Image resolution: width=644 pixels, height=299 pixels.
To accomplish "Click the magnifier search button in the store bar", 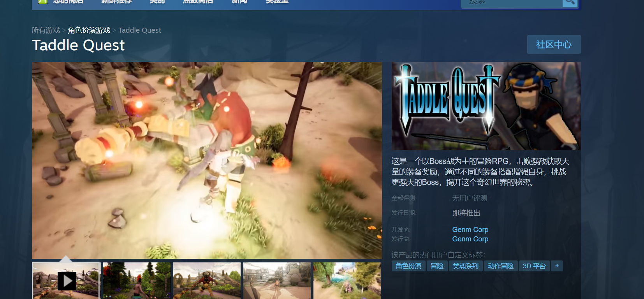I will [570, 2].
